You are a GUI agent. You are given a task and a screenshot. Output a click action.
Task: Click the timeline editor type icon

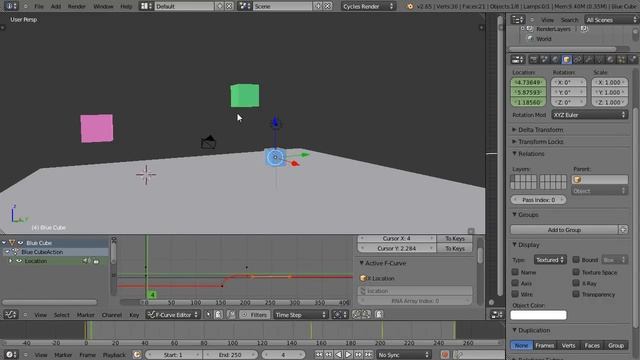(x=11, y=355)
